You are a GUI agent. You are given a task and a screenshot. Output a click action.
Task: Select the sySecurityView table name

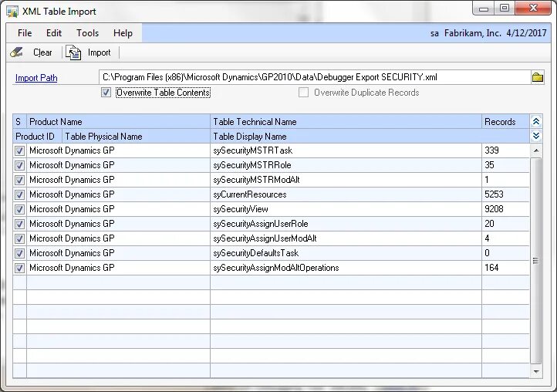(x=241, y=209)
